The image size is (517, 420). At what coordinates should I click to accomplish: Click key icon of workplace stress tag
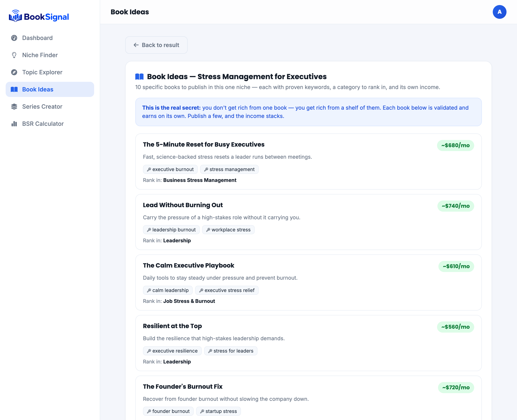point(208,230)
